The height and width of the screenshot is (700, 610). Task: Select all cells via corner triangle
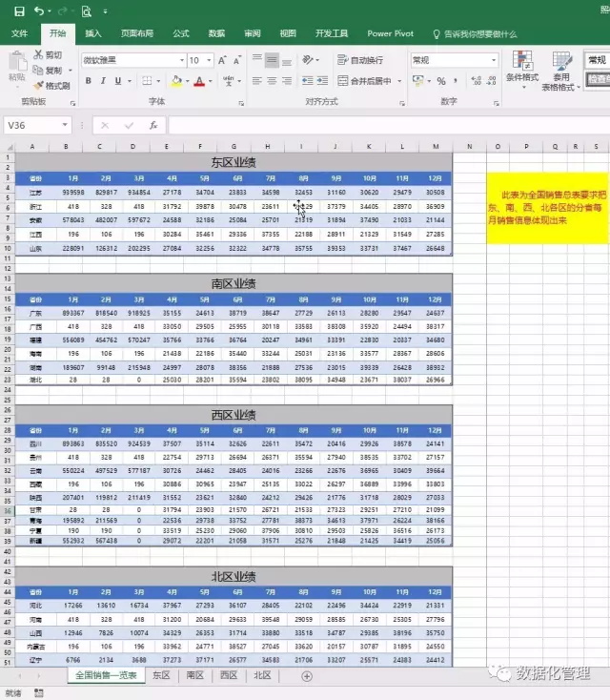[9, 147]
